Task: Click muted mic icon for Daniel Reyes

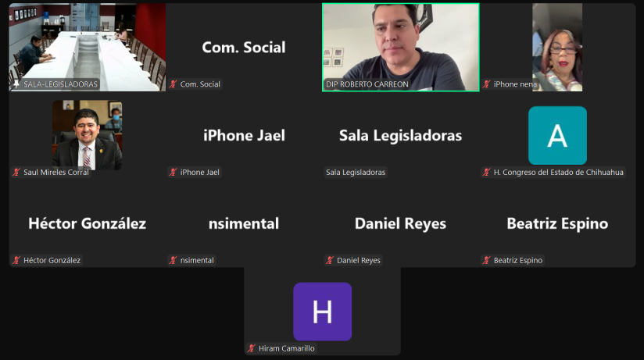Action: pyautogui.click(x=330, y=260)
